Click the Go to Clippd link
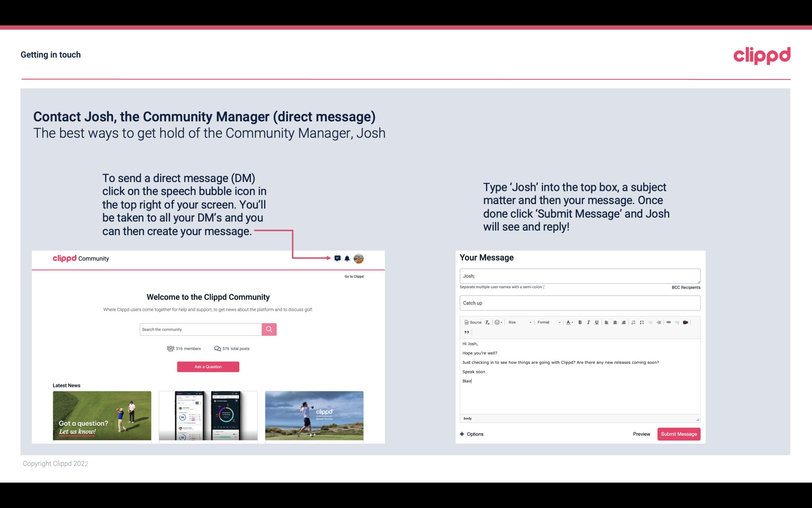812x508 pixels. 353,276
